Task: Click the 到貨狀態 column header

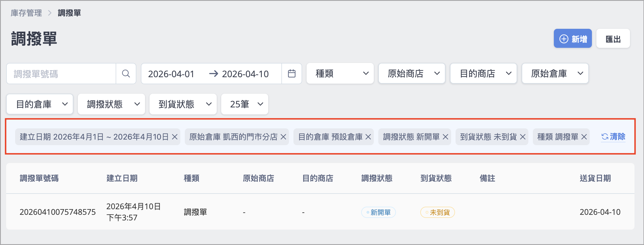Action: point(436,178)
